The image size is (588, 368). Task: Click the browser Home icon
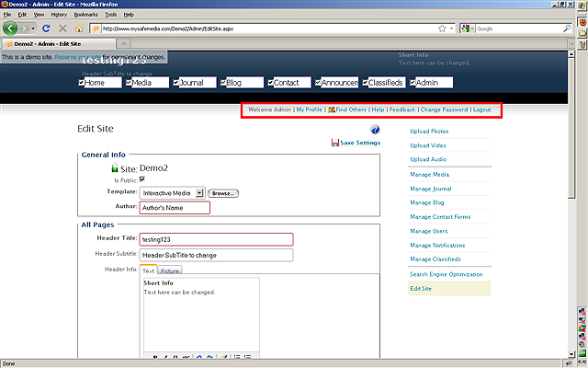coord(78,29)
